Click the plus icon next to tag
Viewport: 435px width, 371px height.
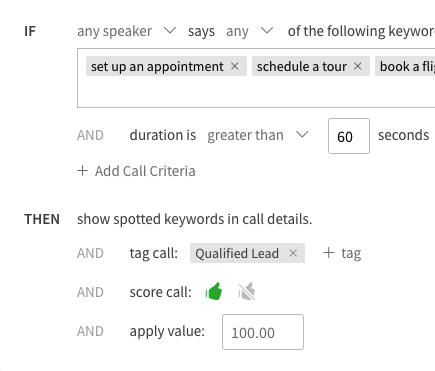pyautogui.click(x=328, y=253)
